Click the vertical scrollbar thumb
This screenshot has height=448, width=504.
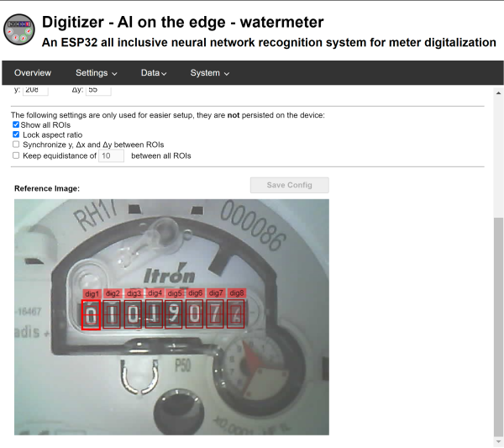click(x=498, y=327)
